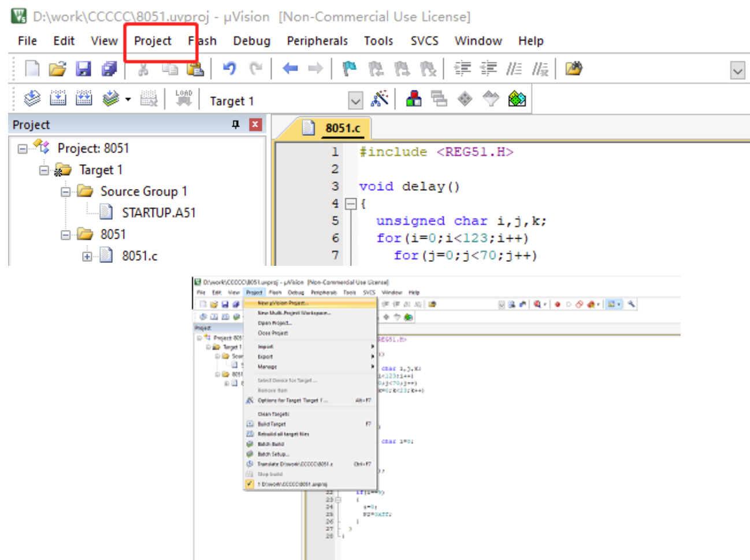Collapse the Target 1 tree node
The image size is (750, 560).
43,170
